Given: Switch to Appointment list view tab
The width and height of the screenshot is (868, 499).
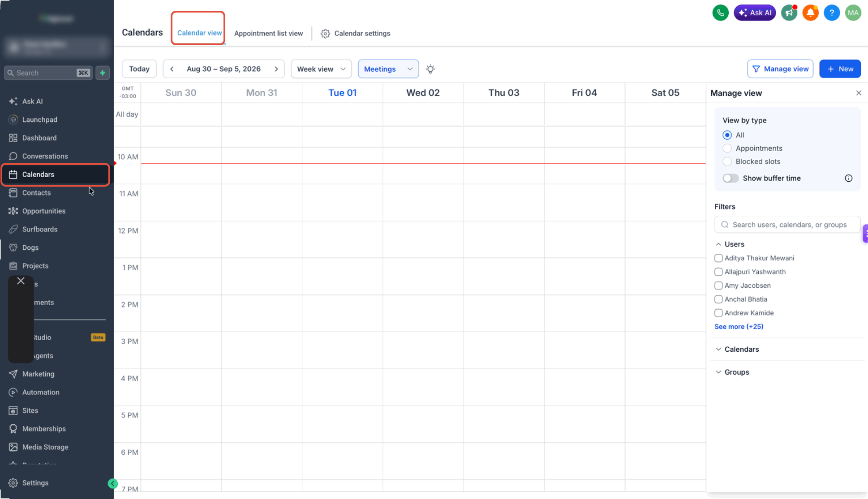Looking at the screenshot, I should (x=268, y=34).
